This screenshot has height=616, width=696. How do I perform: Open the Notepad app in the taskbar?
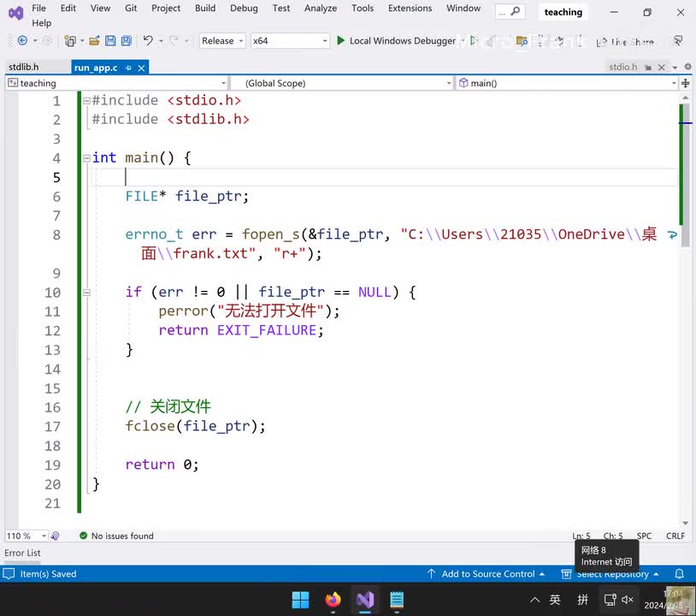(397, 600)
